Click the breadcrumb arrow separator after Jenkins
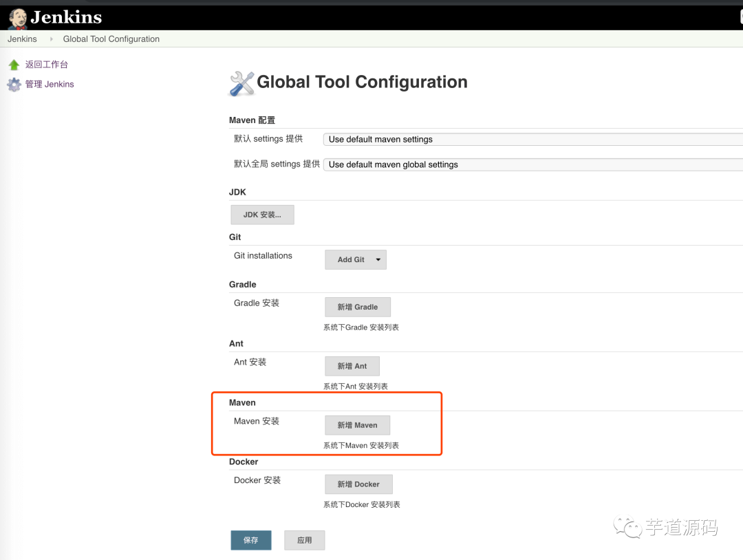 click(51, 39)
